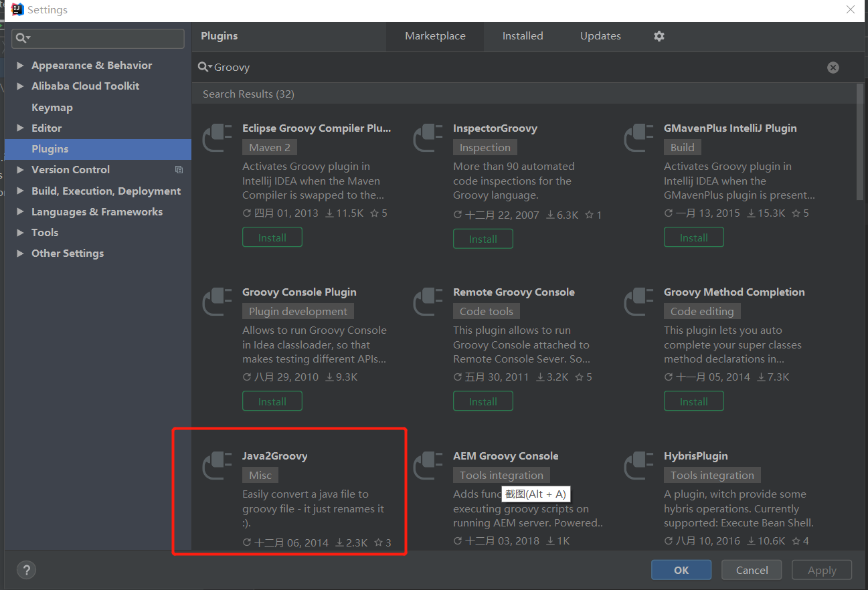Click the Remote Groovy Console plugin icon
Image resolution: width=868 pixels, height=590 pixels.
click(428, 302)
